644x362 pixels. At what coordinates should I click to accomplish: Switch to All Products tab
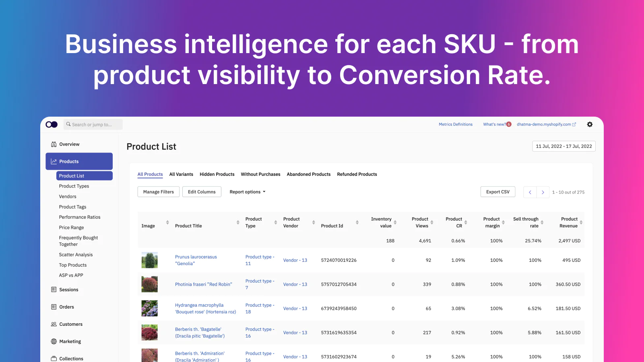point(150,174)
